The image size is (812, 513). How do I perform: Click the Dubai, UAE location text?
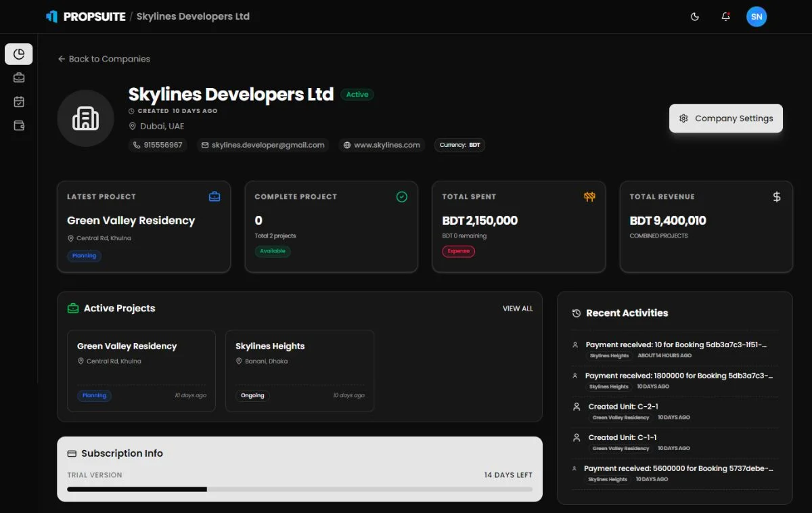162,126
